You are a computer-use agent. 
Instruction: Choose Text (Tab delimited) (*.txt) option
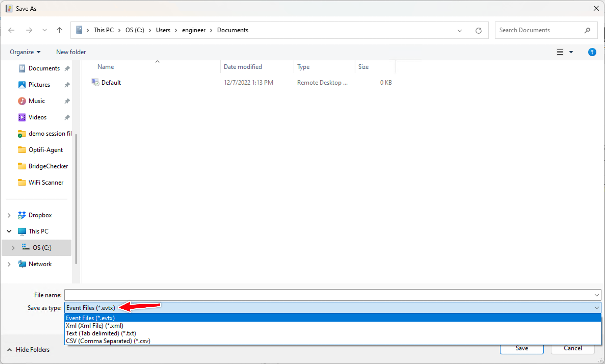tap(333, 333)
